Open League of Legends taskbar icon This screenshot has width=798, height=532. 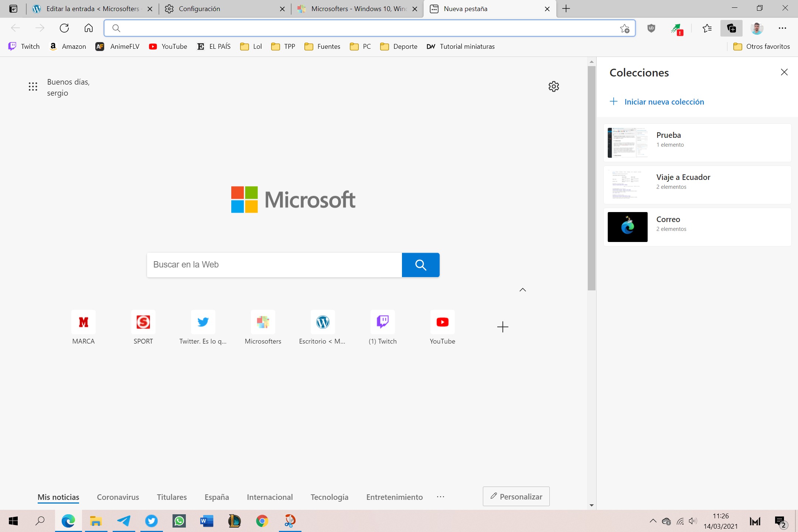[235, 521]
